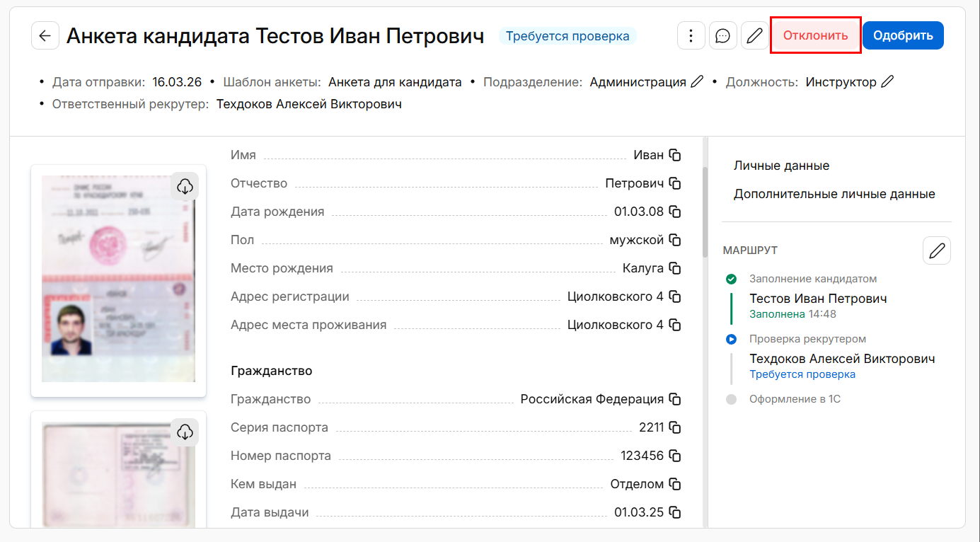The image size is (980, 542).
Task: Copy the Дата рождения value
Action: point(675,212)
